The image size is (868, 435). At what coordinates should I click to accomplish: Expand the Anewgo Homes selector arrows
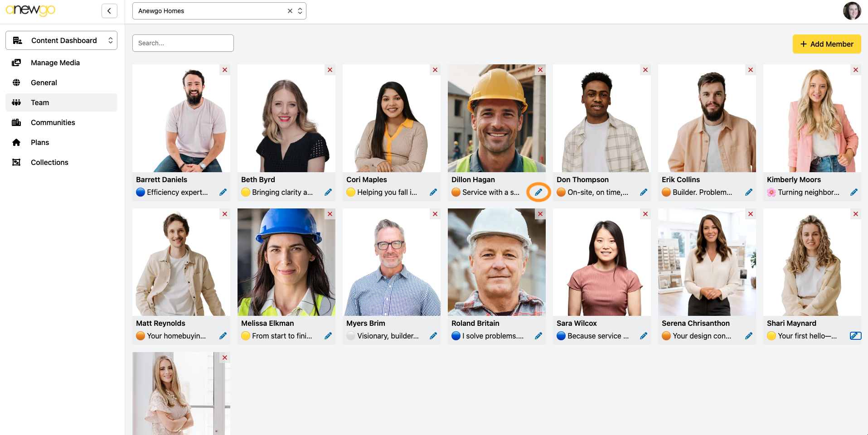(x=300, y=11)
